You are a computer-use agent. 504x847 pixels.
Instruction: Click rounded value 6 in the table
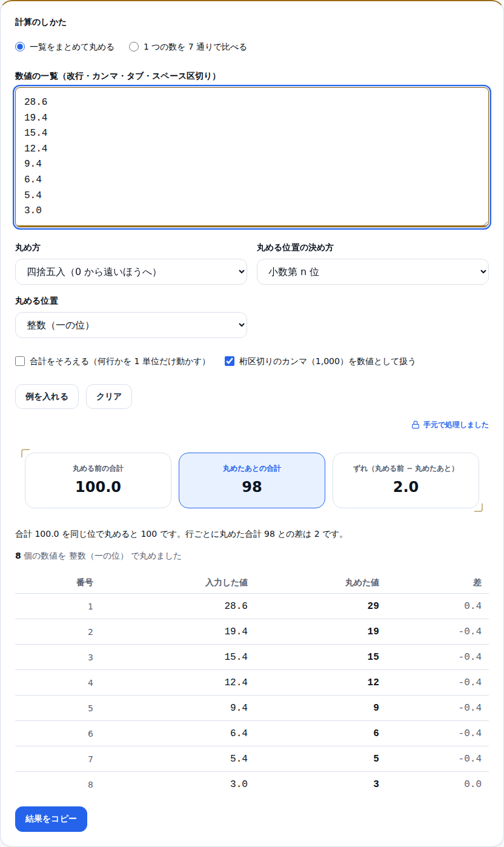376,733
